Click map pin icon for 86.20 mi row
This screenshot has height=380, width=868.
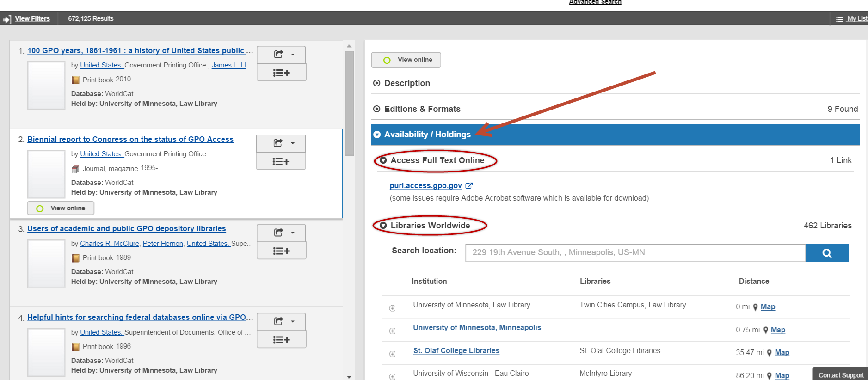770,375
